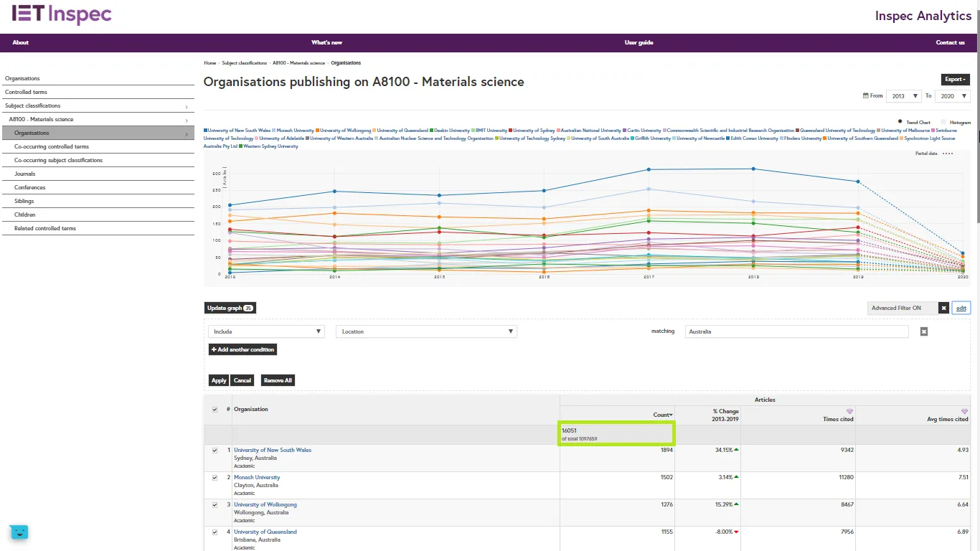
Task: Open the From year 2013 dropdown
Action: [x=903, y=95]
